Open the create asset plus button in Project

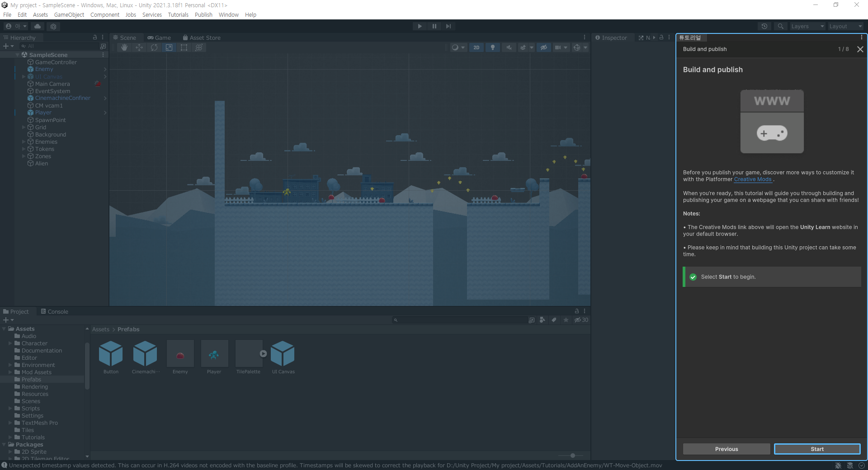[x=8, y=320]
